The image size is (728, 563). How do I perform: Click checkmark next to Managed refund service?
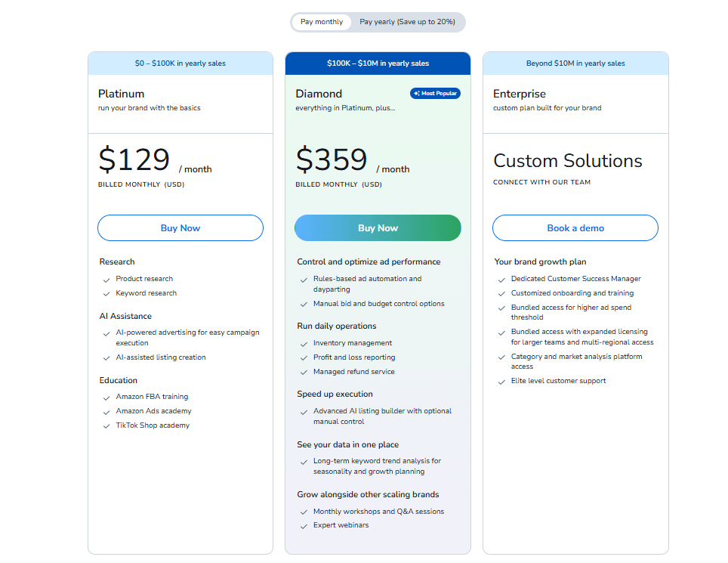(x=304, y=373)
